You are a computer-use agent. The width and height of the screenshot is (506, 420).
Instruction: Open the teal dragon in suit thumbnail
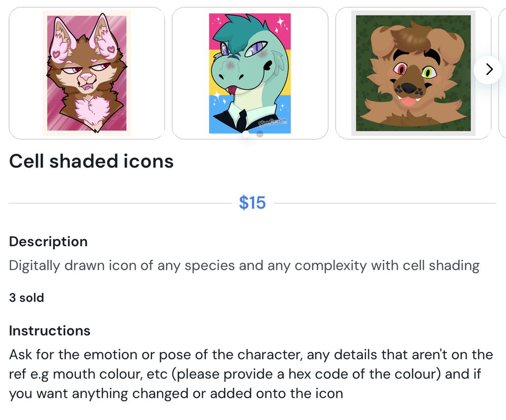250,73
